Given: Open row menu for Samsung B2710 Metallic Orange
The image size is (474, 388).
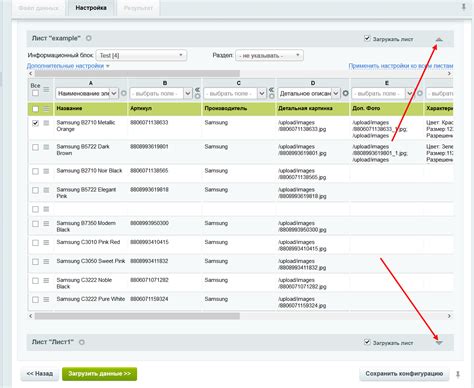Looking at the screenshot, I should [x=46, y=123].
